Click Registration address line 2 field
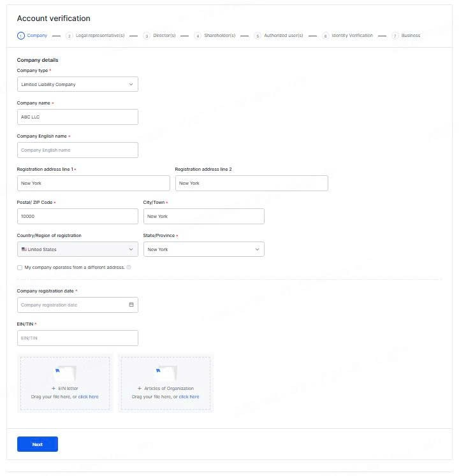The image size is (459, 476). pos(252,183)
